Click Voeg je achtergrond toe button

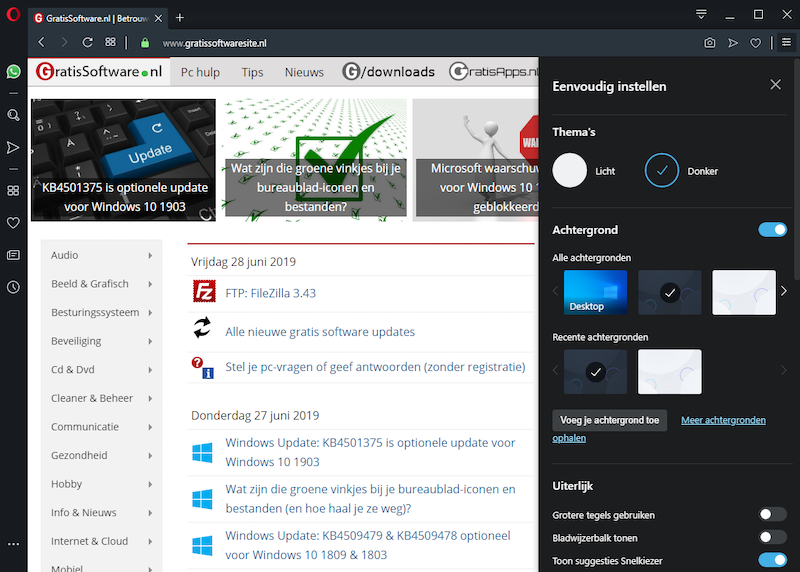pyautogui.click(x=609, y=421)
